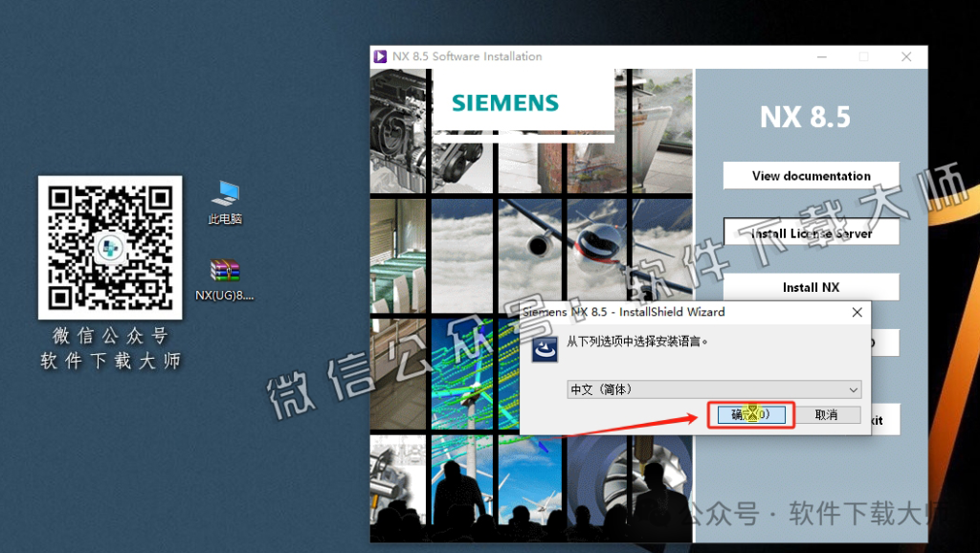Screen dimensions: 980x553
Task: Open the NX(UG)8.5 WinRAR archive on desktop
Action: click(x=224, y=271)
